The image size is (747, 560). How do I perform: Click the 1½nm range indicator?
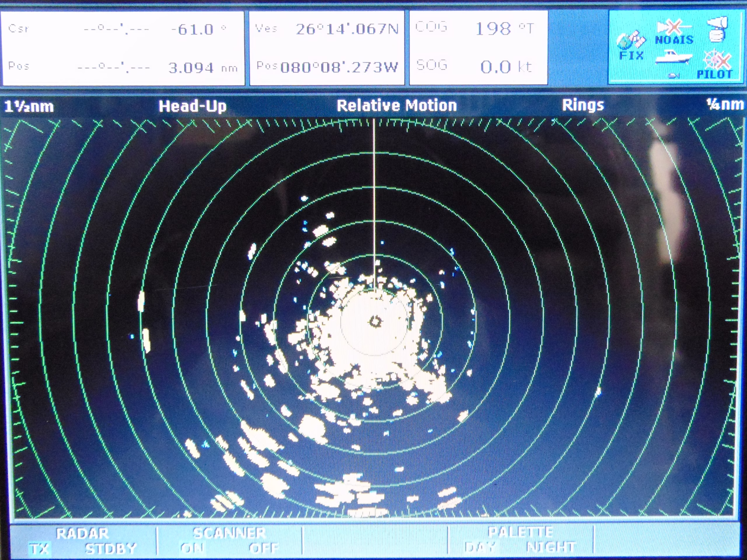coord(29,107)
